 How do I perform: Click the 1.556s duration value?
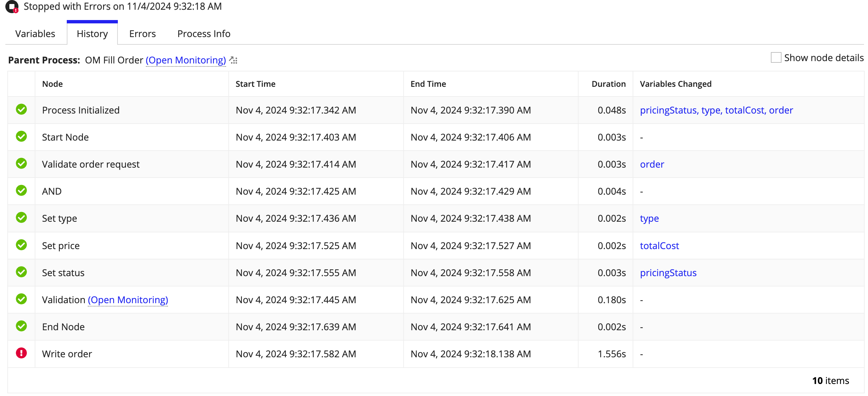612,354
